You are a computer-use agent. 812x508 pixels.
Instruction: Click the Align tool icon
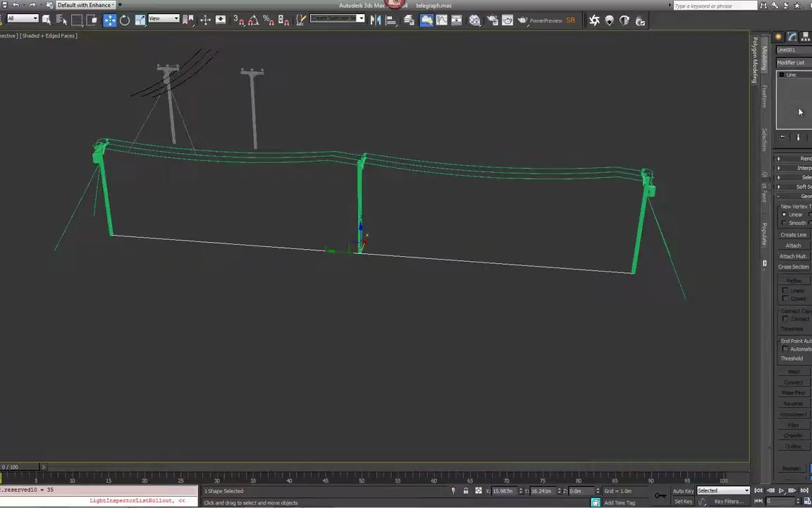coord(391,20)
